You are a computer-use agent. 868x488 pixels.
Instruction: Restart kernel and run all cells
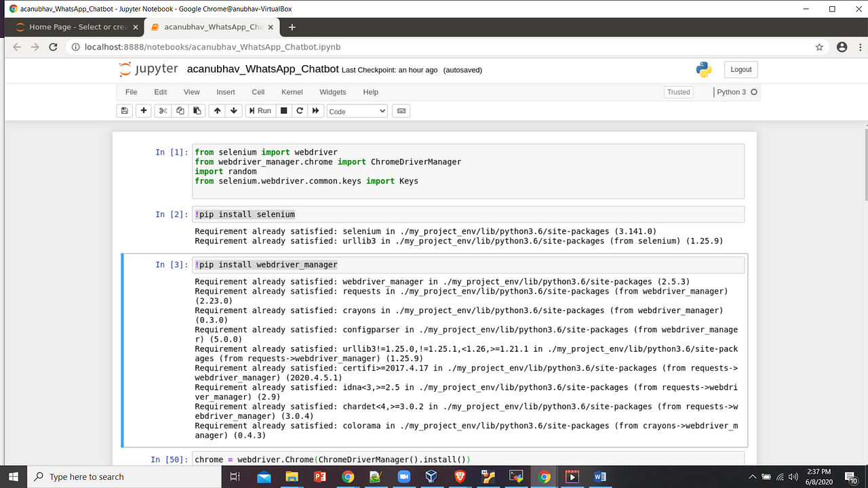pyautogui.click(x=315, y=110)
